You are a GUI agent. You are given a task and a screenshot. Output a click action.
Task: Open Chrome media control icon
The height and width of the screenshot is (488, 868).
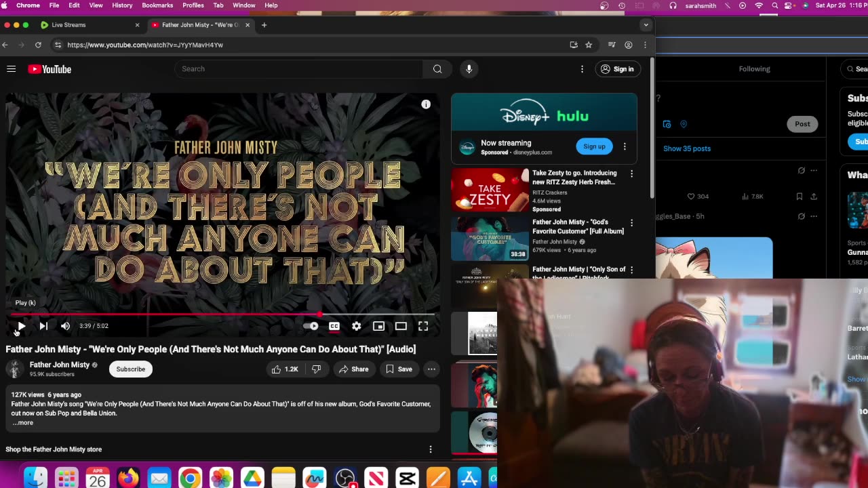pyautogui.click(x=612, y=45)
